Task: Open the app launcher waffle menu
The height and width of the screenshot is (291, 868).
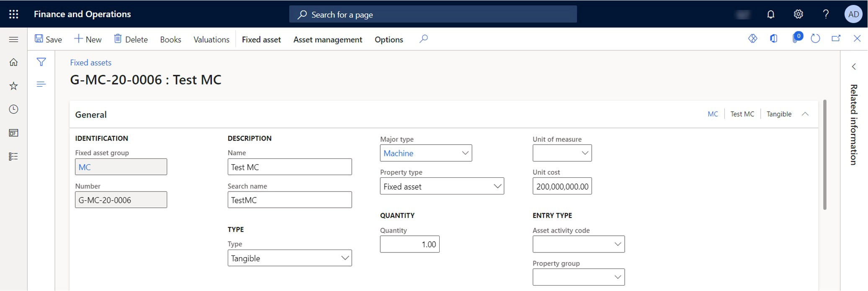Action: point(14,14)
